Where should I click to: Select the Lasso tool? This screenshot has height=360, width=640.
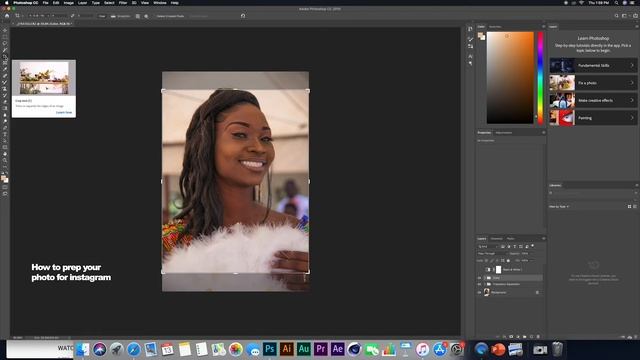pos(5,44)
